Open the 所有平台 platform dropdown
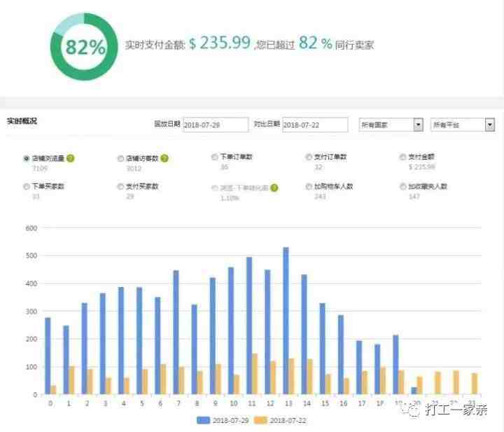The width and height of the screenshot is (504, 432). (x=463, y=125)
